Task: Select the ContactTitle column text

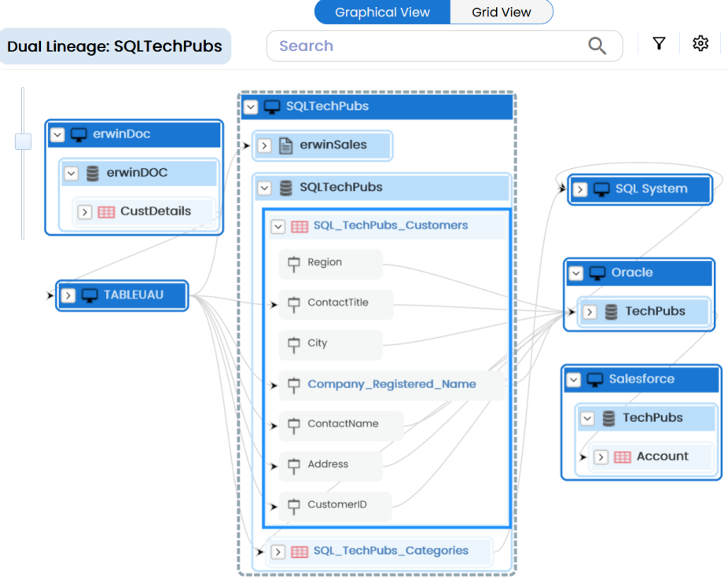Action: (x=338, y=302)
